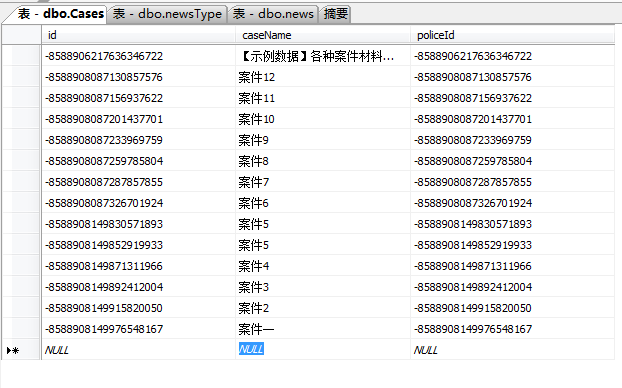This screenshot has width=622, height=388.
Task: Select row header of 案件8 row
Action: point(21,161)
